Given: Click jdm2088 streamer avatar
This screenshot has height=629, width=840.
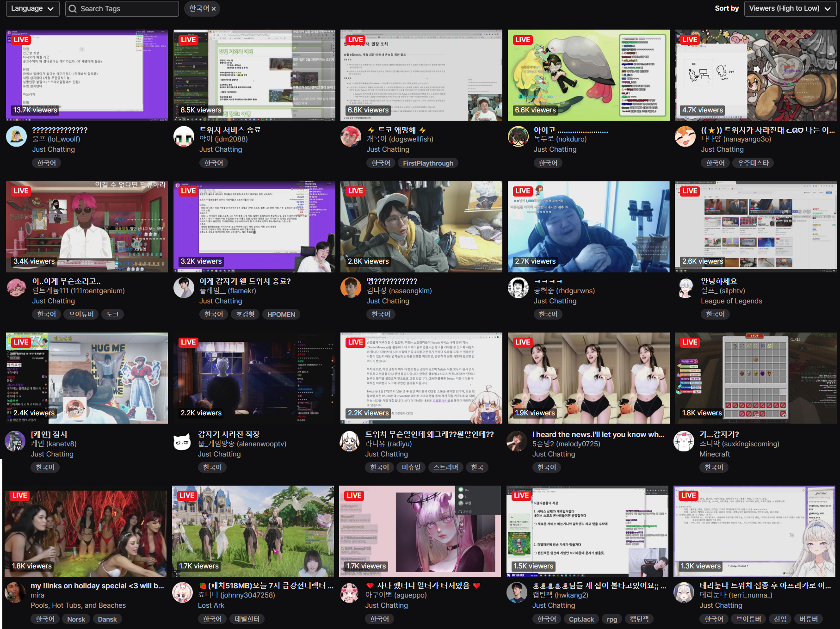Looking at the screenshot, I should click(x=184, y=137).
